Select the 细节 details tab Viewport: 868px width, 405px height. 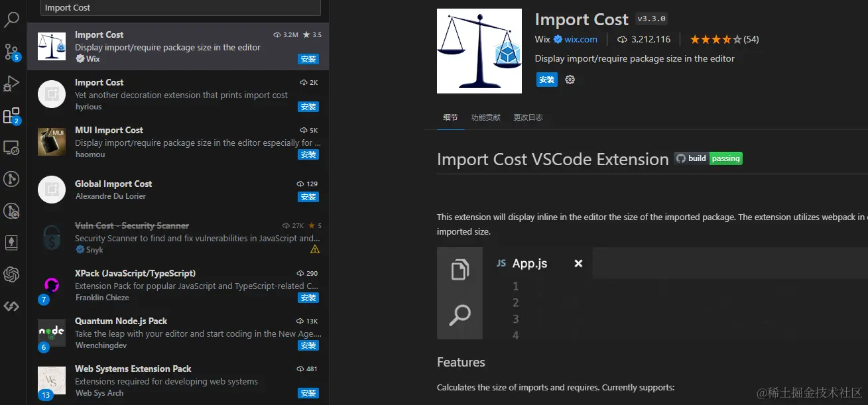(x=450, y=117)
